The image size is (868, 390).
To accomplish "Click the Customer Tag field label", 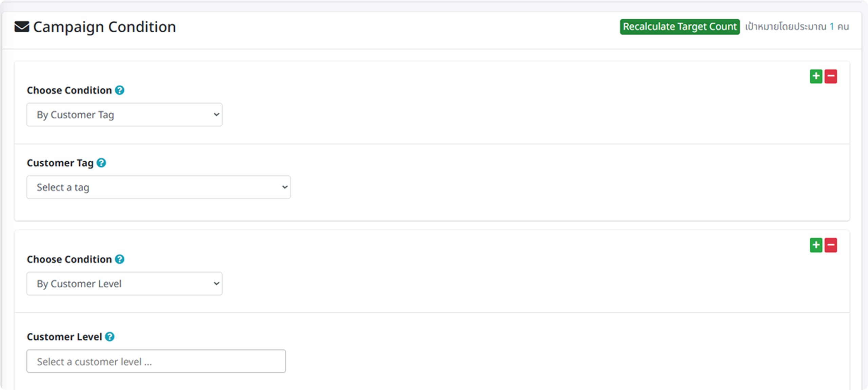I will (x=60, y=163).
